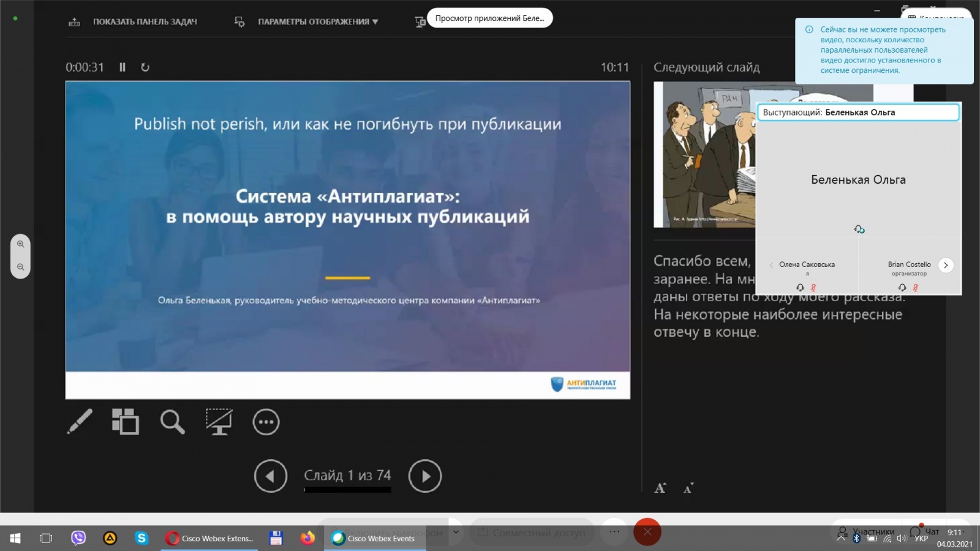
Task: Click the Bluetooth tray icon
Action: tap(856, 539)
